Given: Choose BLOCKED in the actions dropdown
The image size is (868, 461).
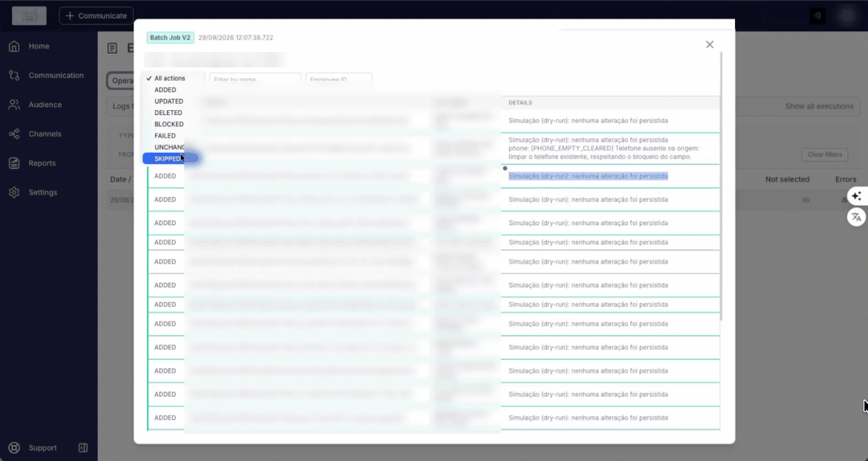Looking at the screenshot, I should tap(169, 124).
